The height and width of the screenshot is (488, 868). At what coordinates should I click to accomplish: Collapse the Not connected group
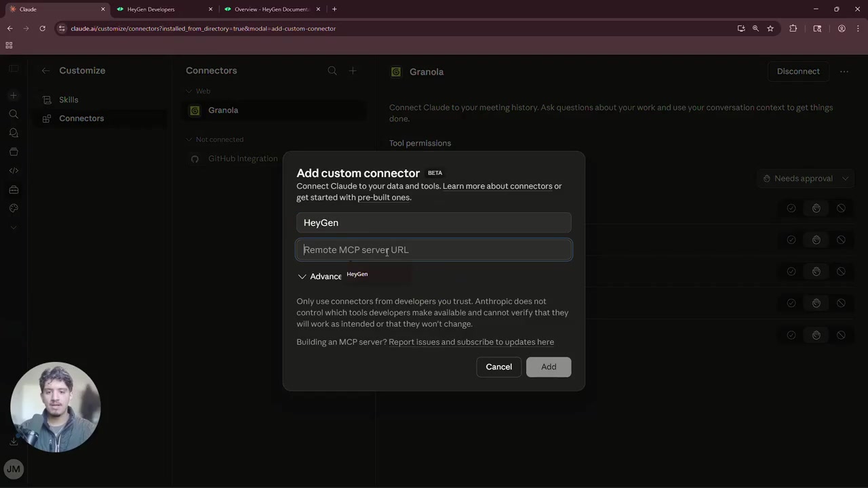coord(214,140)
